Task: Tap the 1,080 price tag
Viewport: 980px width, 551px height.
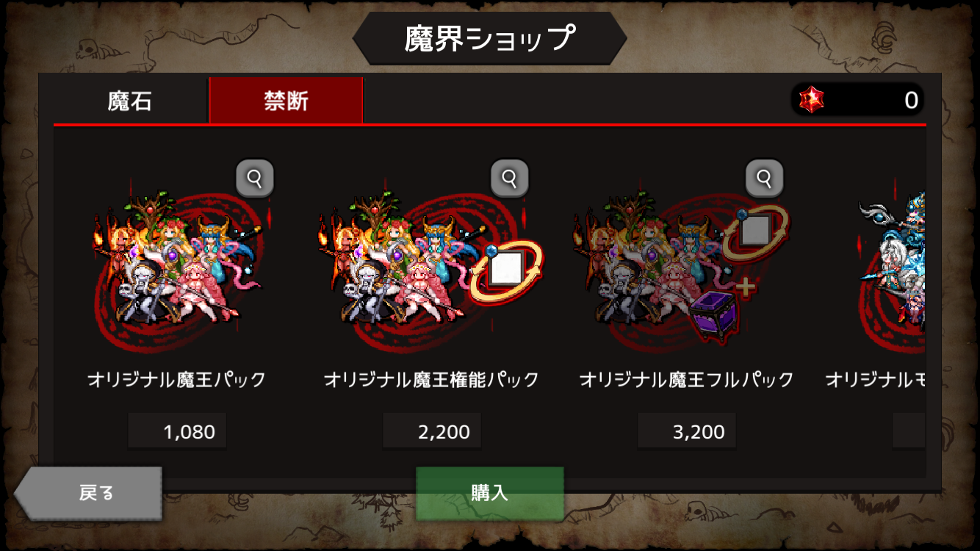Action: pyautogui.click(x=177, y=431)
